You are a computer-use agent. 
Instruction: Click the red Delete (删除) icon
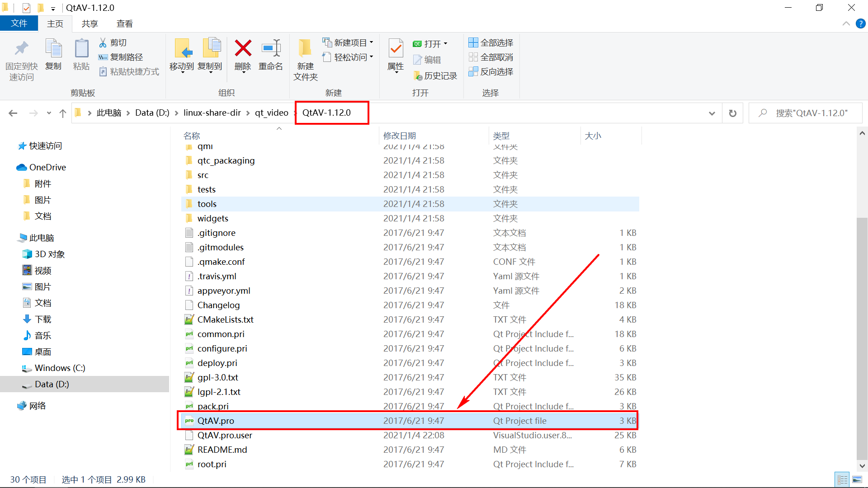[243, 49]
